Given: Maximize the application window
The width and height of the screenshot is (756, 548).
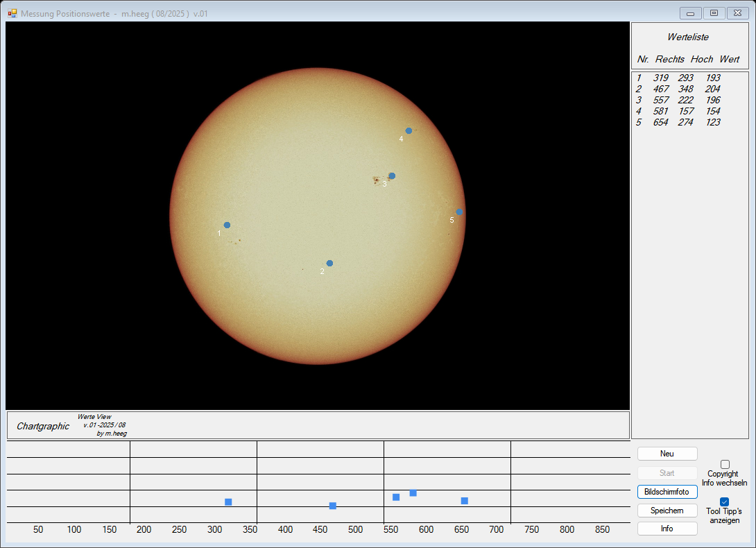Looking at the screenshot, I should tap(714, 13).
